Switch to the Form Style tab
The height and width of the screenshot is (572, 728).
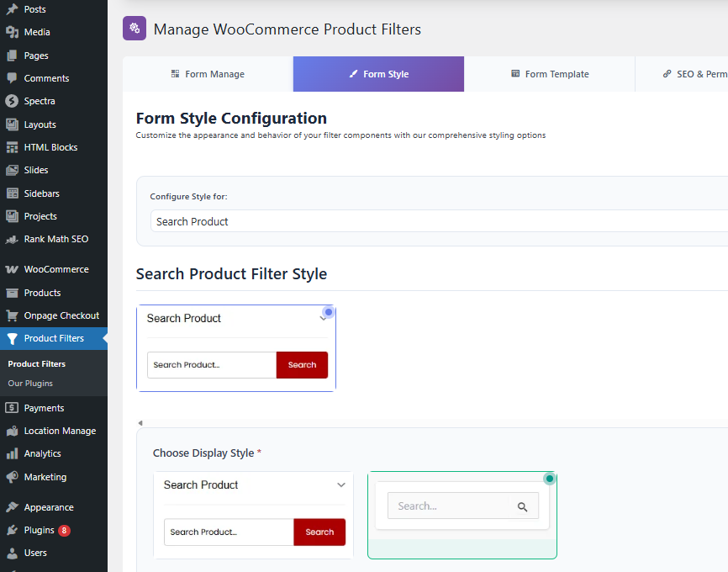pyautogui.click(x=378, y=74)
